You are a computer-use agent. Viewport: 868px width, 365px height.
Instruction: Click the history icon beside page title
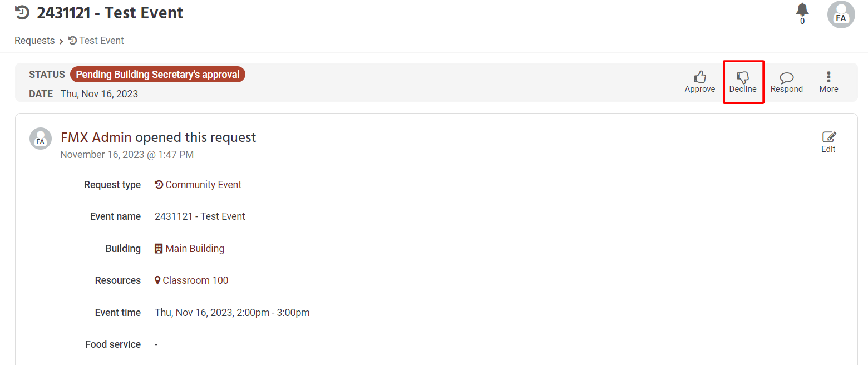click(22, 12)
